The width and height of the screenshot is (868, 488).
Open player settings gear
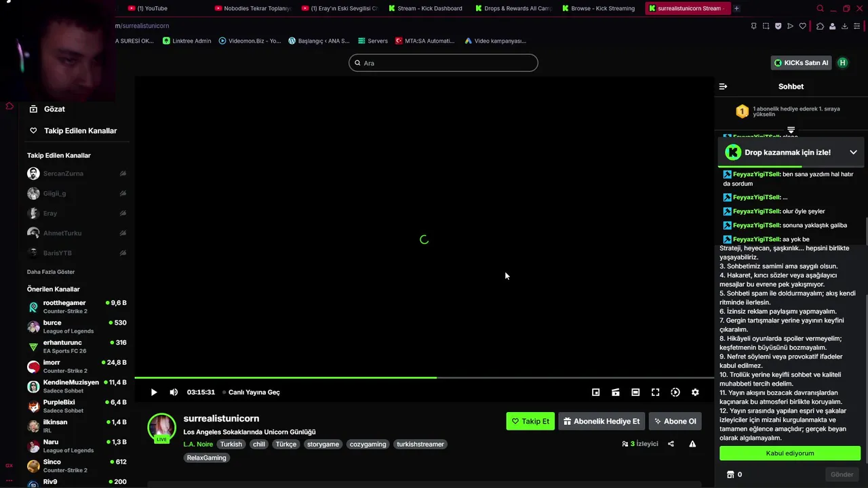coord(695,392)
